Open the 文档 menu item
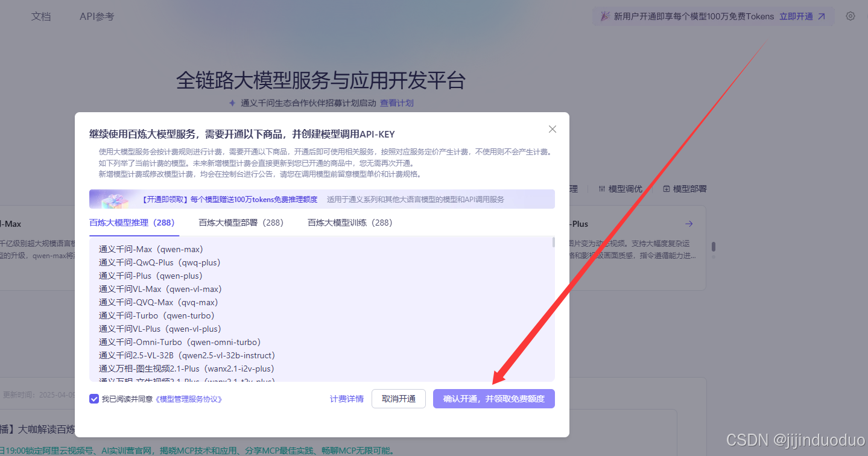Screen dimensions: 868x456 pyautogui.click(x=41, y=17)
